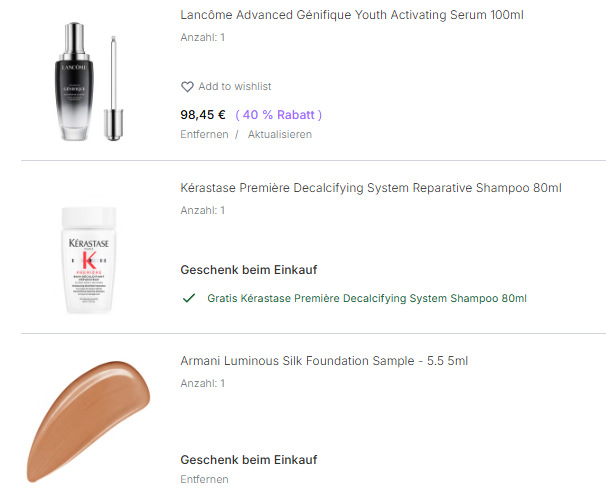Viewport: 606px width, 493px height.
Task: Open the Kérastase shampoo bottle thumbnail
Action: [96, 259]
